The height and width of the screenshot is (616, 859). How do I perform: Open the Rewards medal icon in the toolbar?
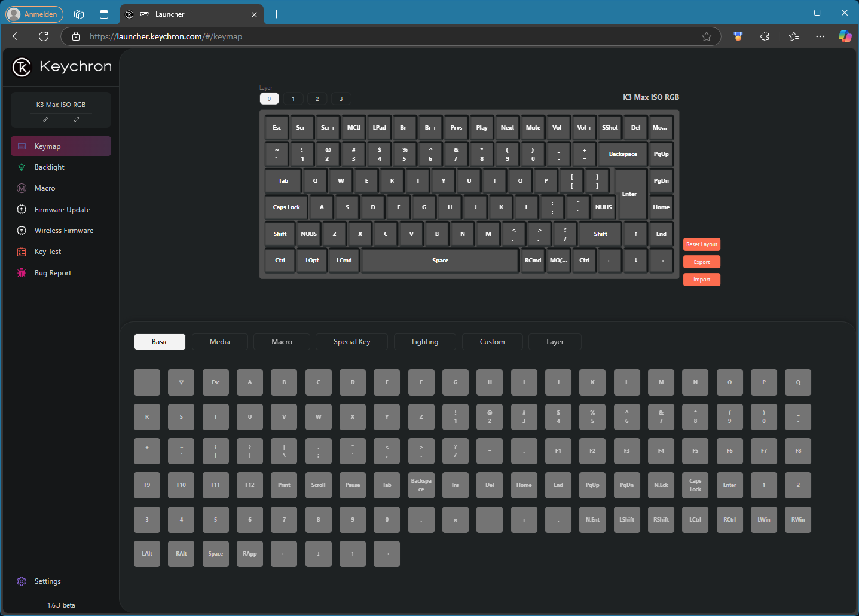click(738, 36)
